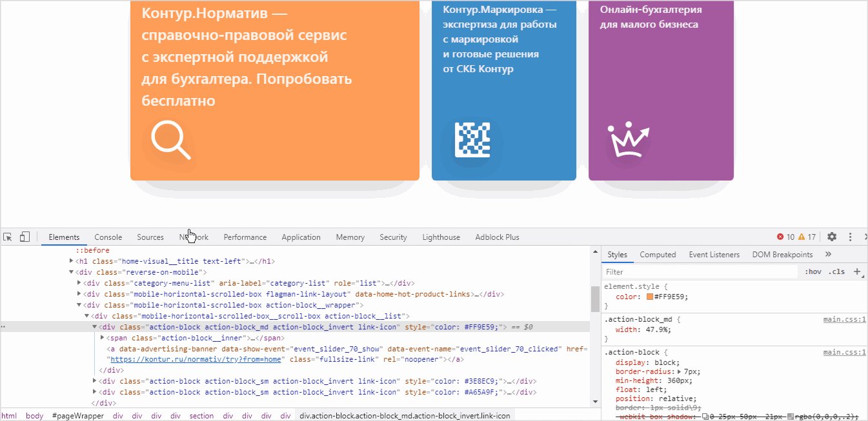Click the ::before pseudo-element row
Screen dimensions: 868x421
92,250
